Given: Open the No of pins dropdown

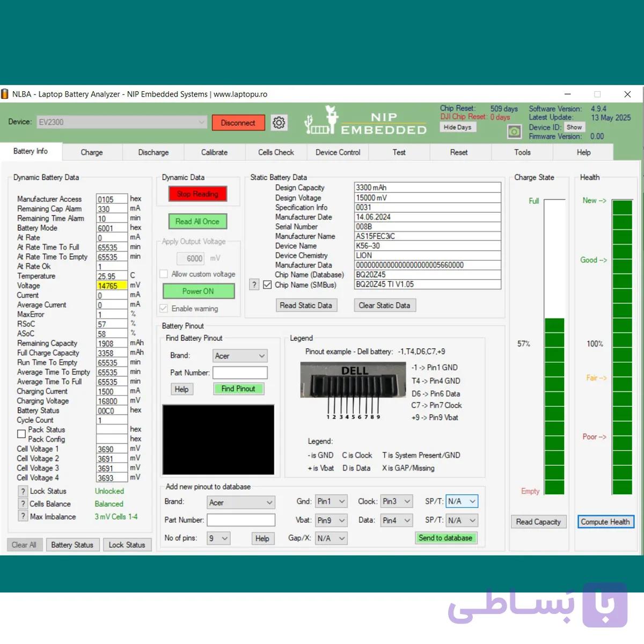Looking at the screenshot, I should (x=218, y=538).
